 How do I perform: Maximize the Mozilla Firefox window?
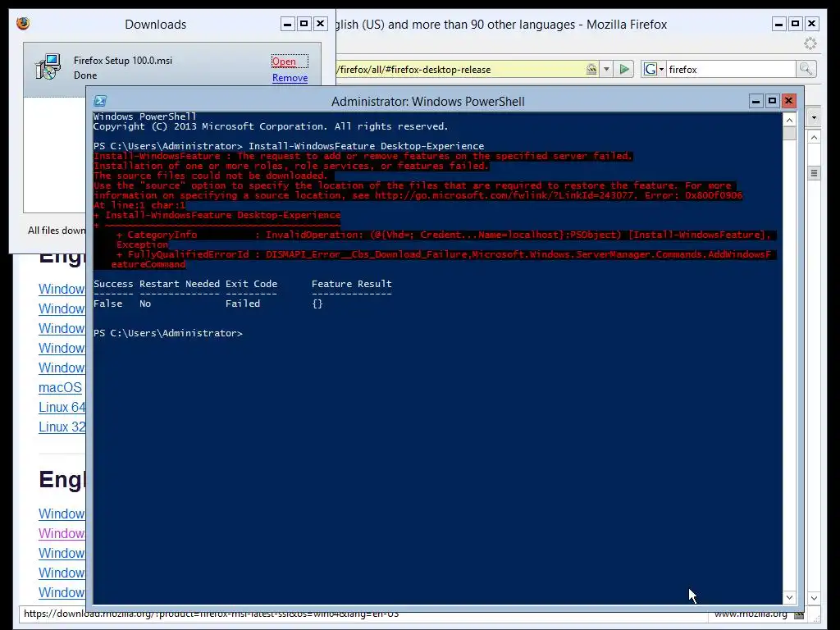[x=795, y=24]
